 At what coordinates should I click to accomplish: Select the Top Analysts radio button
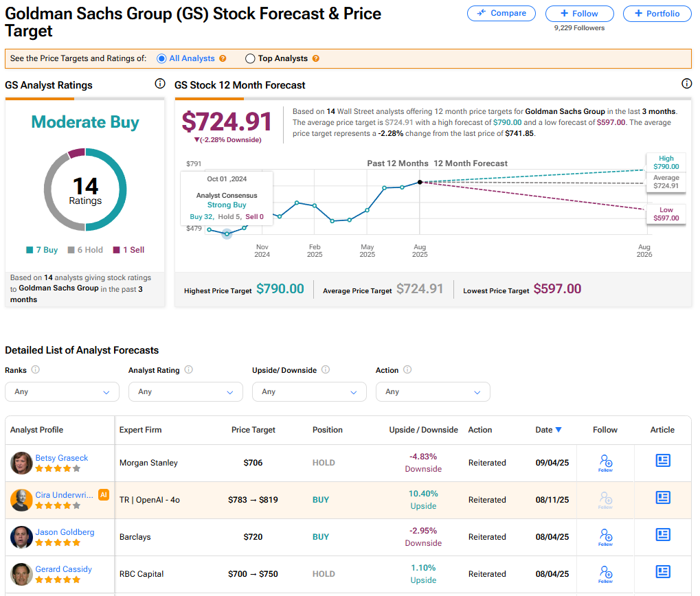tap(250, 59)
